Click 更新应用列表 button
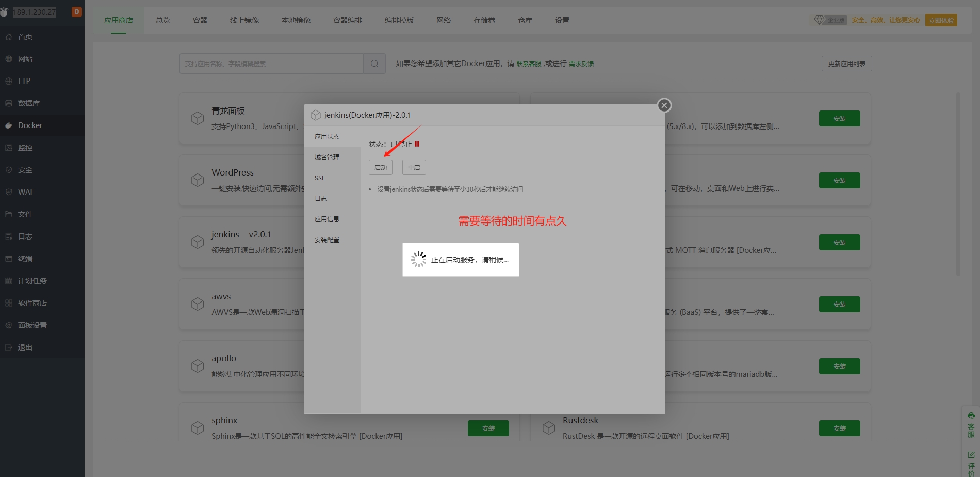The height and width of the screenshot is (477, 980). tap(846, 63)
